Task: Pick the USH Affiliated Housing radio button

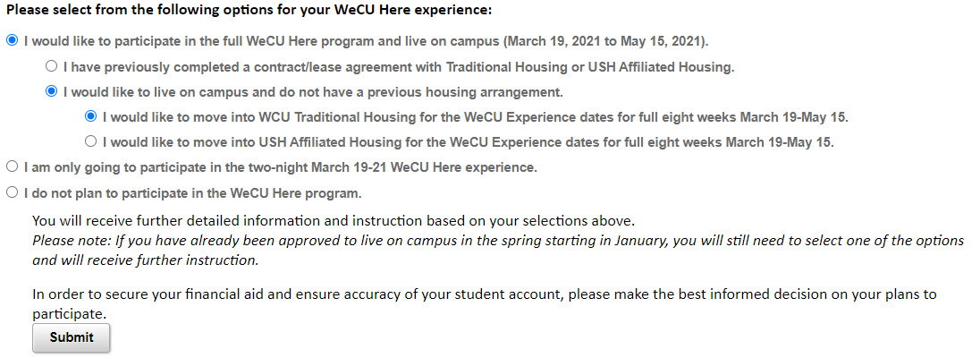Action: pos(90,141)
